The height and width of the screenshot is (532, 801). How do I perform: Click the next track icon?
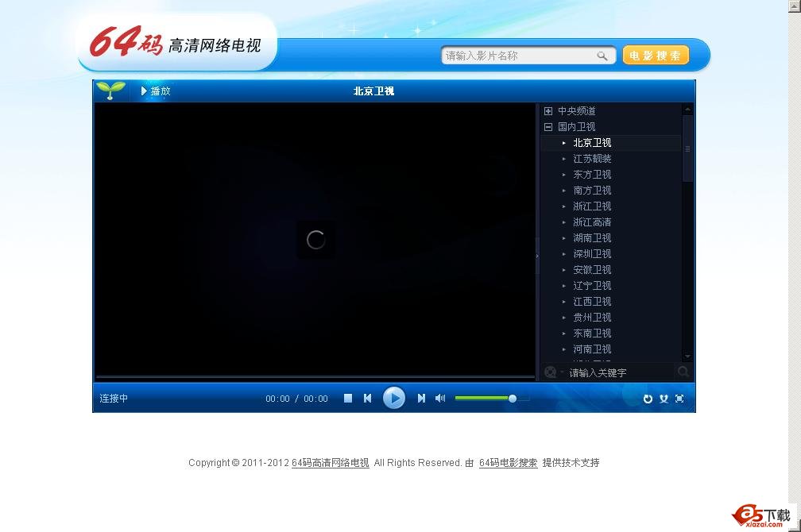pyautogui.click(x=421, y=398)
